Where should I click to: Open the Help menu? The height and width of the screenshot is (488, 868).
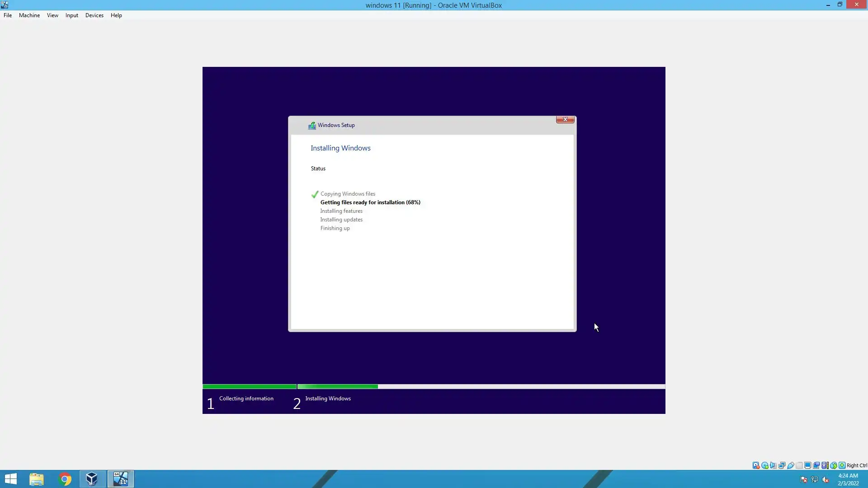pyautogui.click(x=116, y=15)
